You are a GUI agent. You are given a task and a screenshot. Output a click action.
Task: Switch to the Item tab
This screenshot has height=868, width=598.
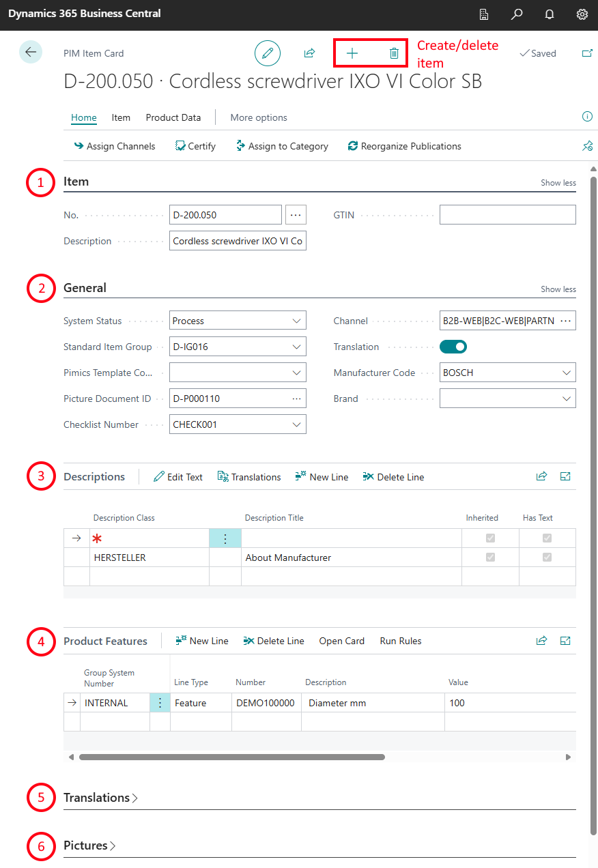(121, 117)
